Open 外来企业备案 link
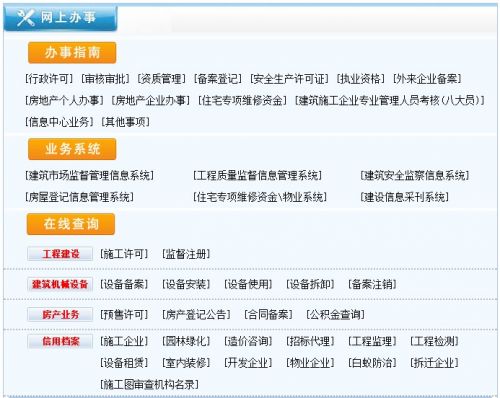Image resolution: width=500 pixels, height=398 pixels. (427, 79)
